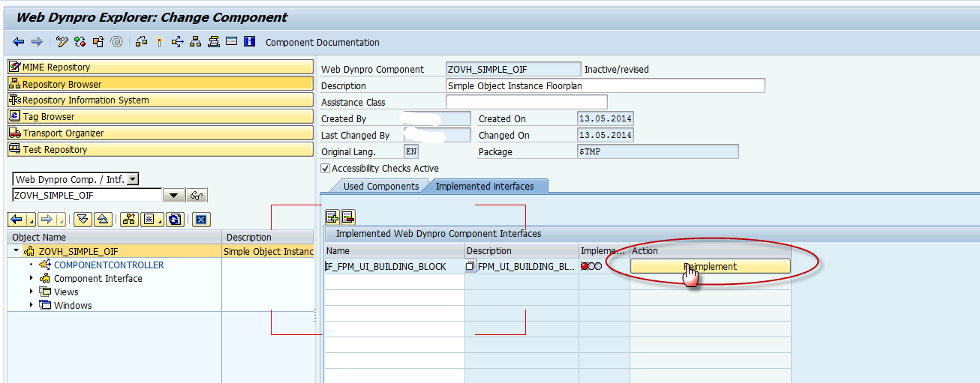The width and height of the screenshot is (980, 383).
Task: Activate the component using matchstick icon
Action: pos(159,42)
